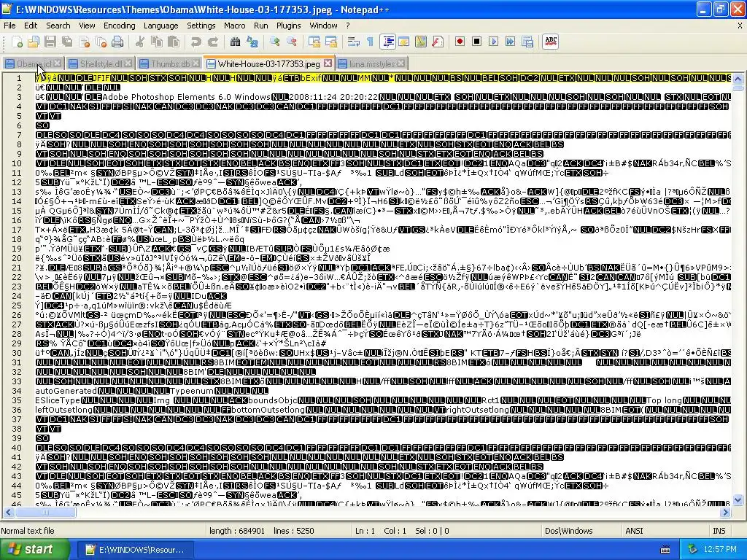Click the horizontal scrollbar right arrow
The image size is (747, 560).
(726, 513)
